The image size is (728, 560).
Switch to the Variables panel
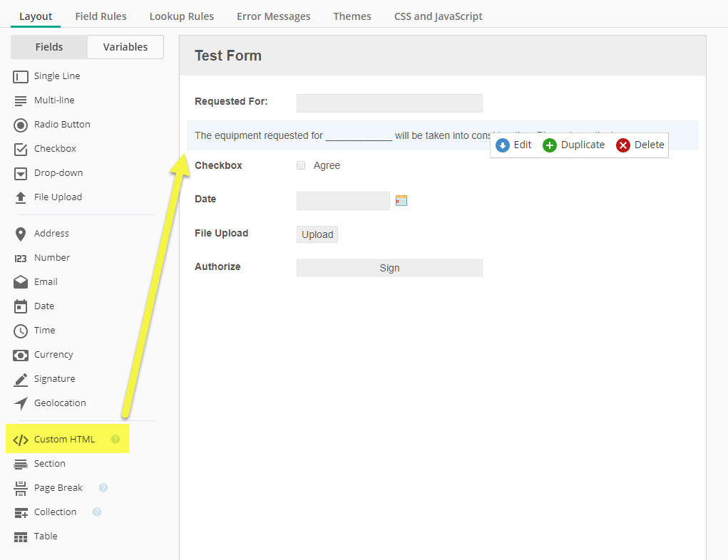coord(125,47)
